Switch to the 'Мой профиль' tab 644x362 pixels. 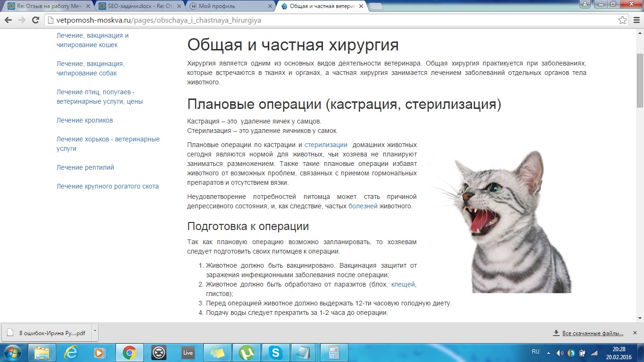(x=230, y=6)
